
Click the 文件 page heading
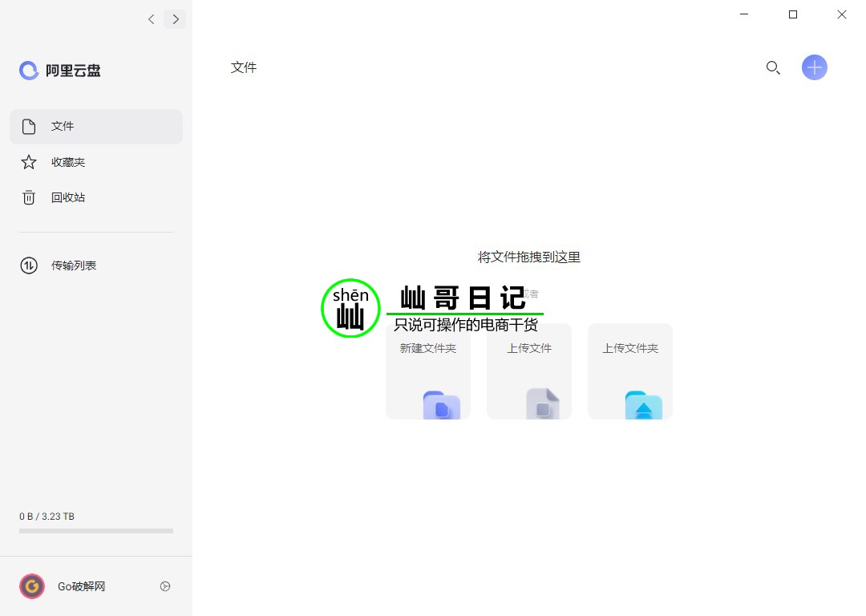(x=244, y=67)
